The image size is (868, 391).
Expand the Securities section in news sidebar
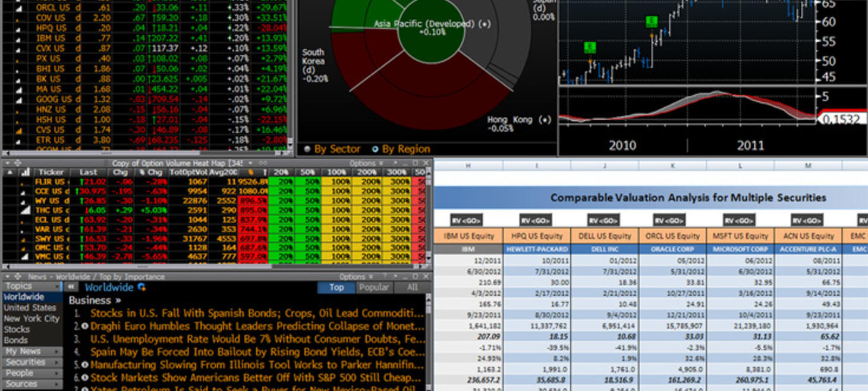[32, 362]
